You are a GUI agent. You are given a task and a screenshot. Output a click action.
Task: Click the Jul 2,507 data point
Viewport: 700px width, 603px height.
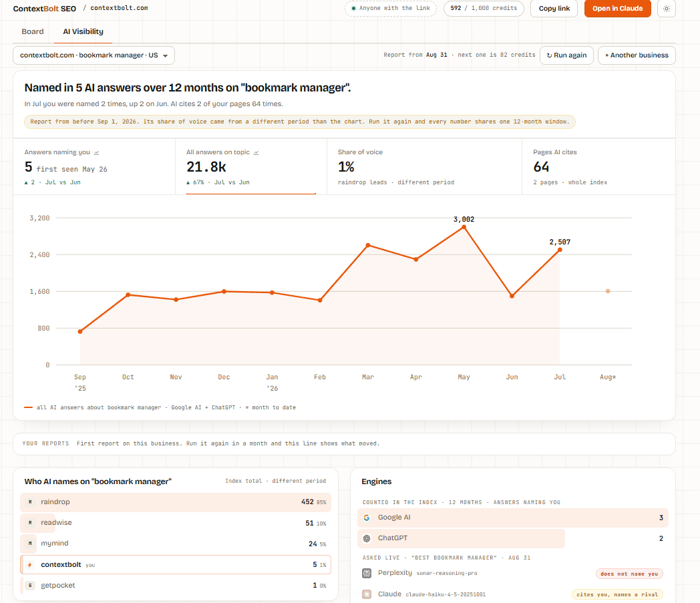[560, 250]
